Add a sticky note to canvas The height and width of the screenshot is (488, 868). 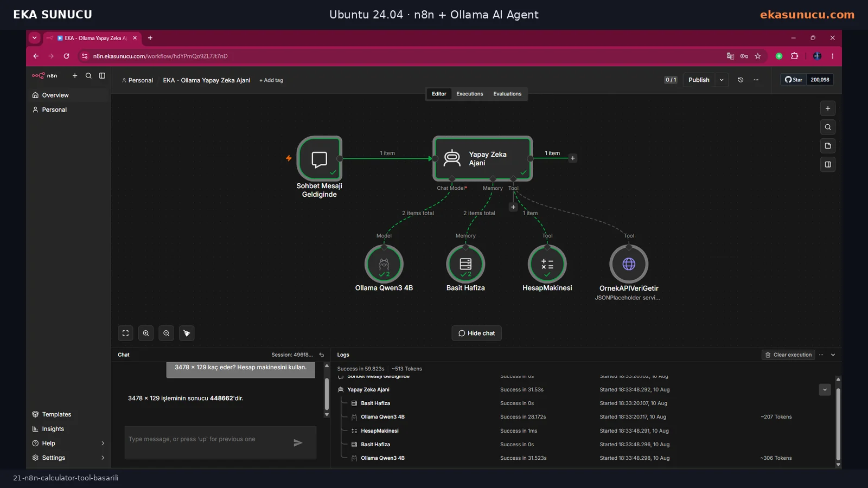click(x=828, y=146)
